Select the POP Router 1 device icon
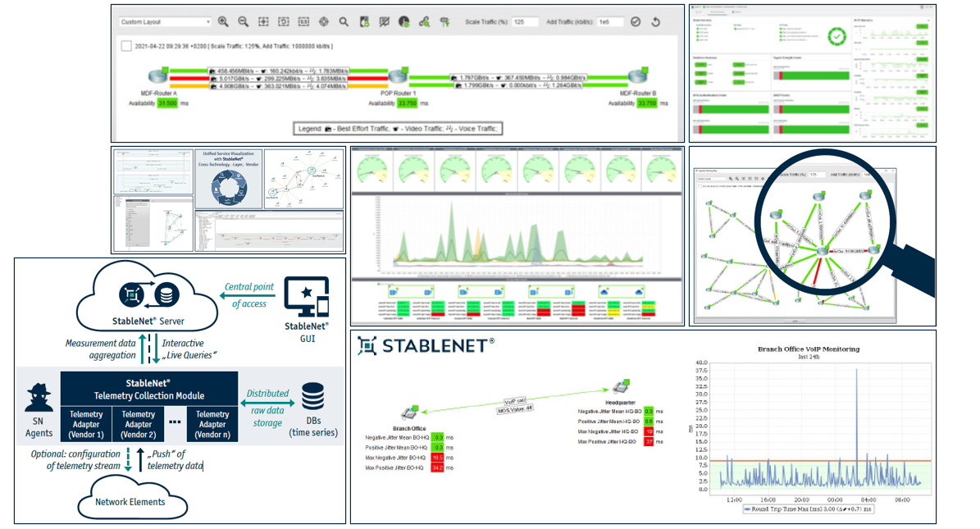The image size is (980, 529). [398, 76]
